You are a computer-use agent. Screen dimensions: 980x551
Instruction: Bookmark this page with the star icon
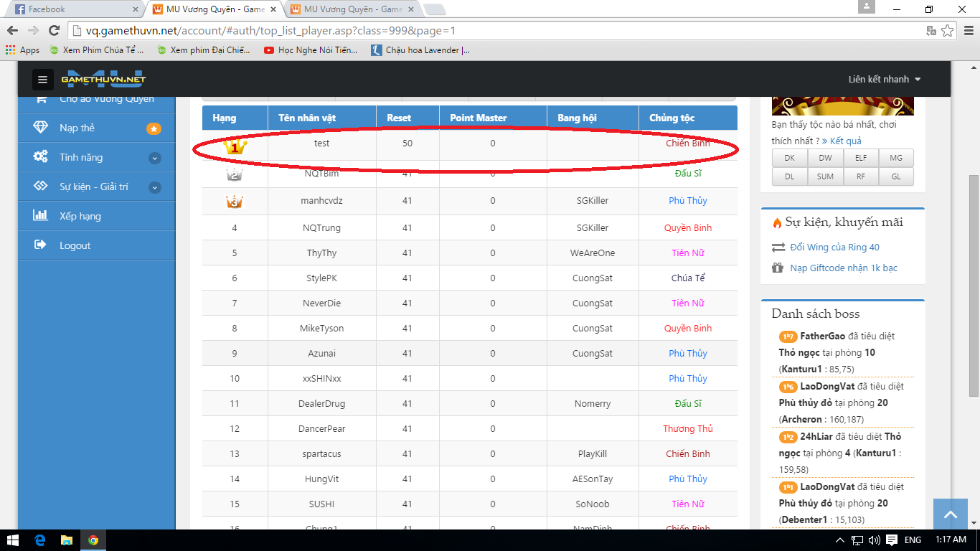(948, 31)
